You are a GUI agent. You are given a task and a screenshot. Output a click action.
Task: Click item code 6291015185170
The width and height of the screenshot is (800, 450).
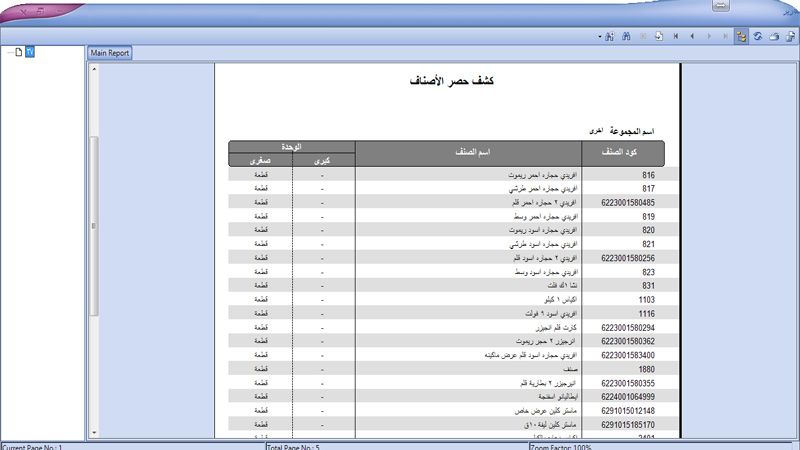point(628,424)
